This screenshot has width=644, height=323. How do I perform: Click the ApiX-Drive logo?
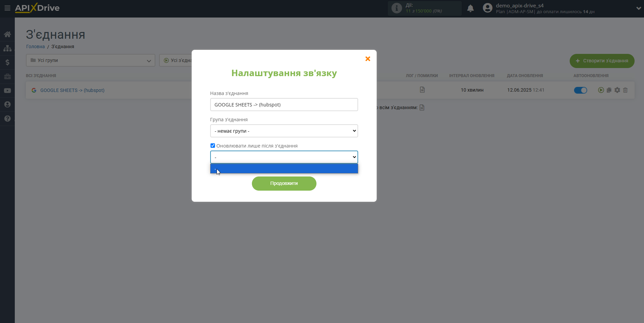click(37, 8)
